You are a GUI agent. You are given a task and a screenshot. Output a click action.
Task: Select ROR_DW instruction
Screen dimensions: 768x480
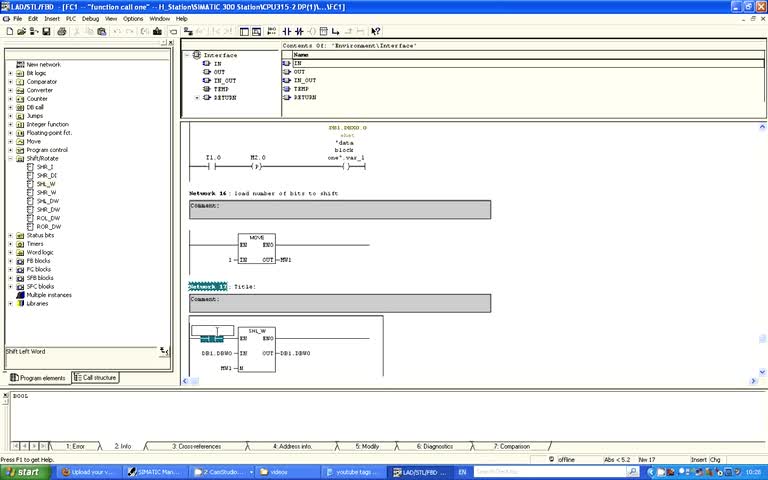[49, 227]
